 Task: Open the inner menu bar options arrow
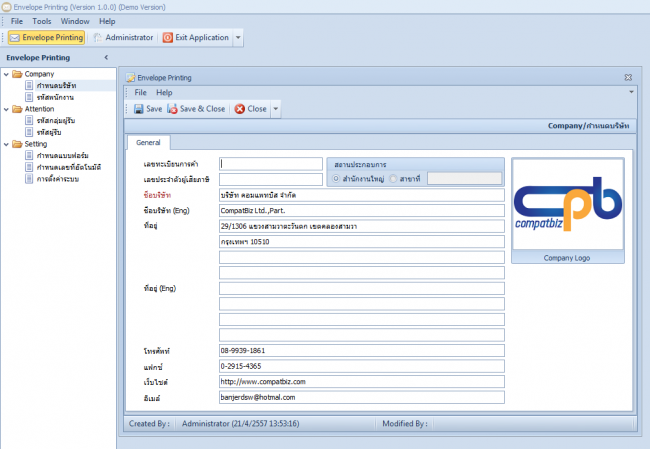tap(631, 92)
